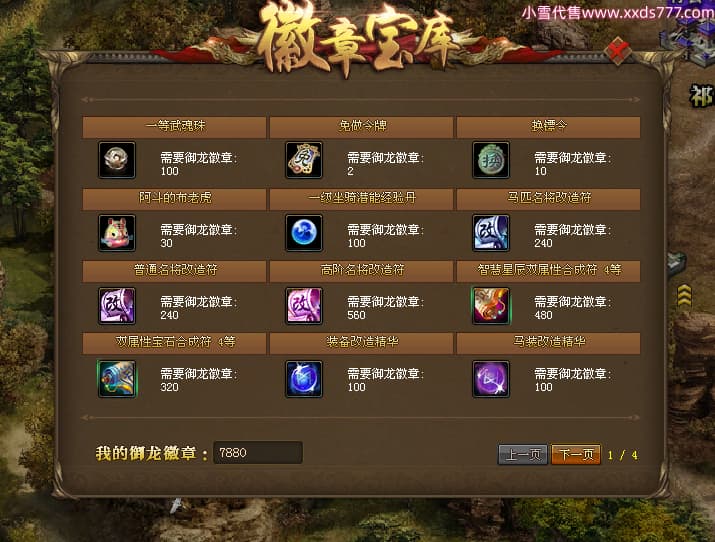The width and height of the screenshot is (715, 542).
Task: Click the blue 一级坐骑潜能经验丹 orb icon
Action: point(304,233)
